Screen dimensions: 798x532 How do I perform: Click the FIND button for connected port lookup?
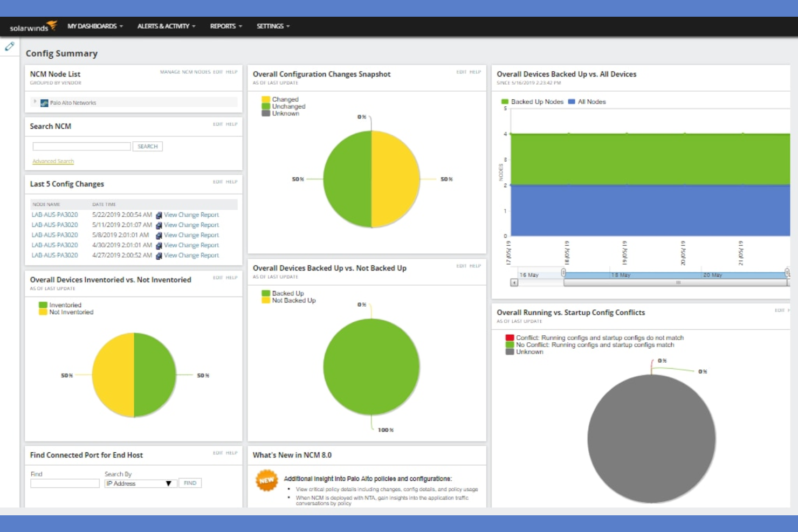point(190,483)
